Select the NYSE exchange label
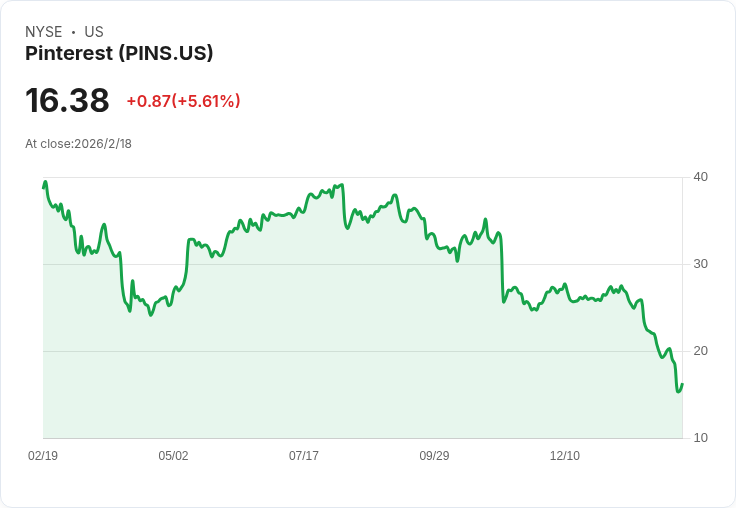 click(x=44, y=32)
